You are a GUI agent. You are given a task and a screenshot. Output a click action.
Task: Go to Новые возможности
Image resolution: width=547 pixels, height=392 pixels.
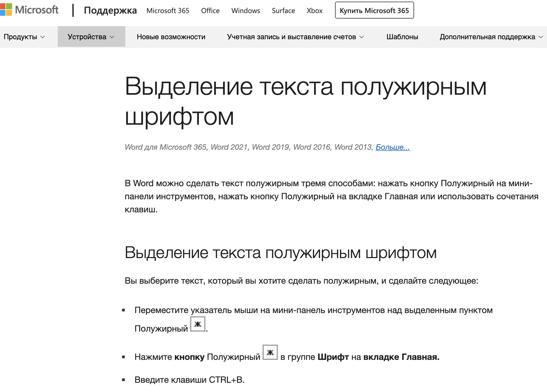pos(171,37)
